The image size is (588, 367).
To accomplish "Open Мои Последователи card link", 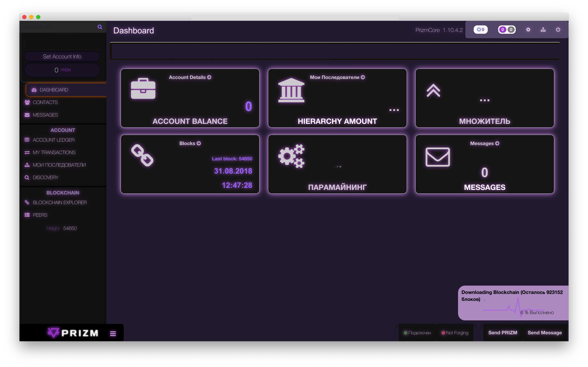I will (337, 77).
